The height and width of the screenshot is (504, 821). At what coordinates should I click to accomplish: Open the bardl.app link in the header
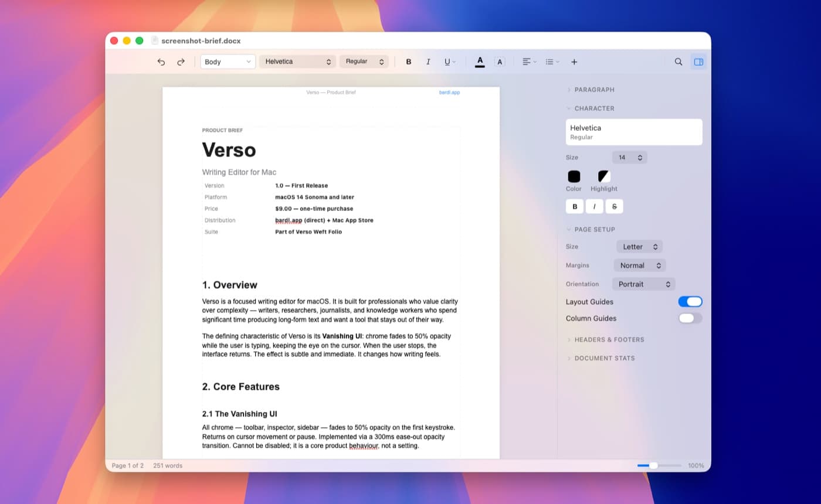pos(449,92)
